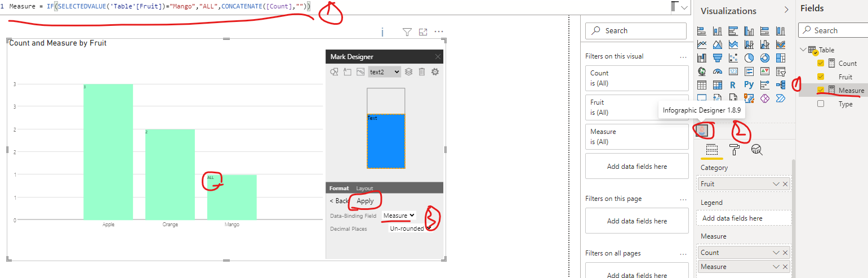
Task: Click the Fields pane Search box
Action: click(833, 30)
